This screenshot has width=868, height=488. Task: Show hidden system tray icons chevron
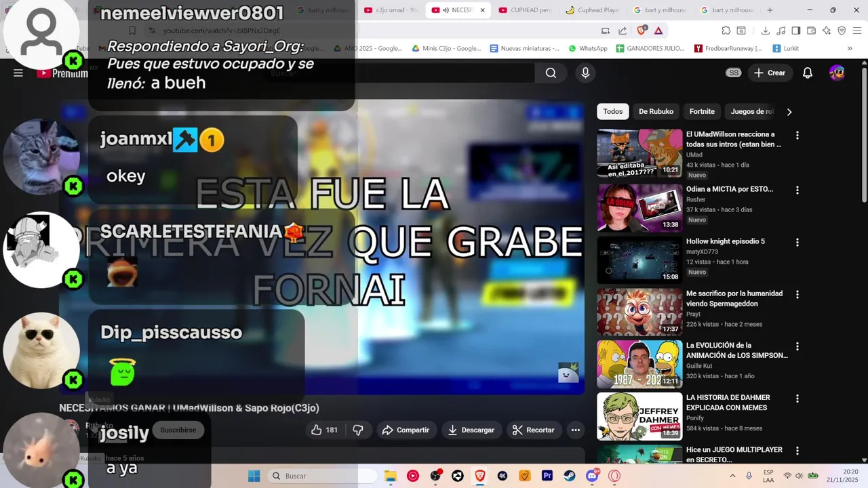[x=732, y=476]
